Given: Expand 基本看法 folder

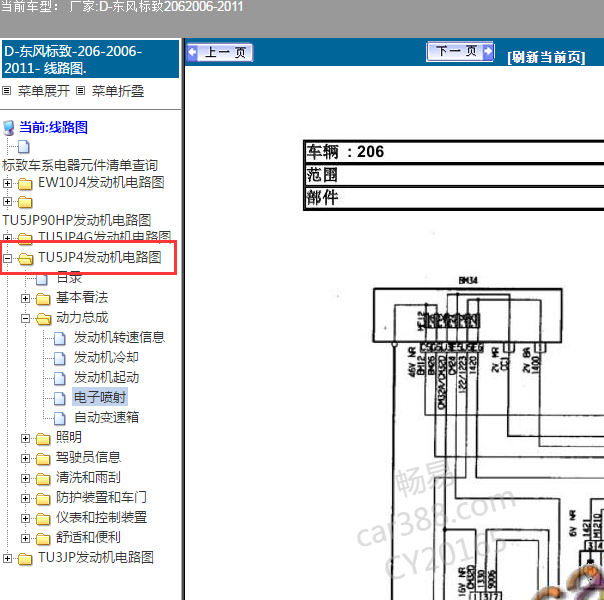Looking at the screenshot, I should pos(25,298).
